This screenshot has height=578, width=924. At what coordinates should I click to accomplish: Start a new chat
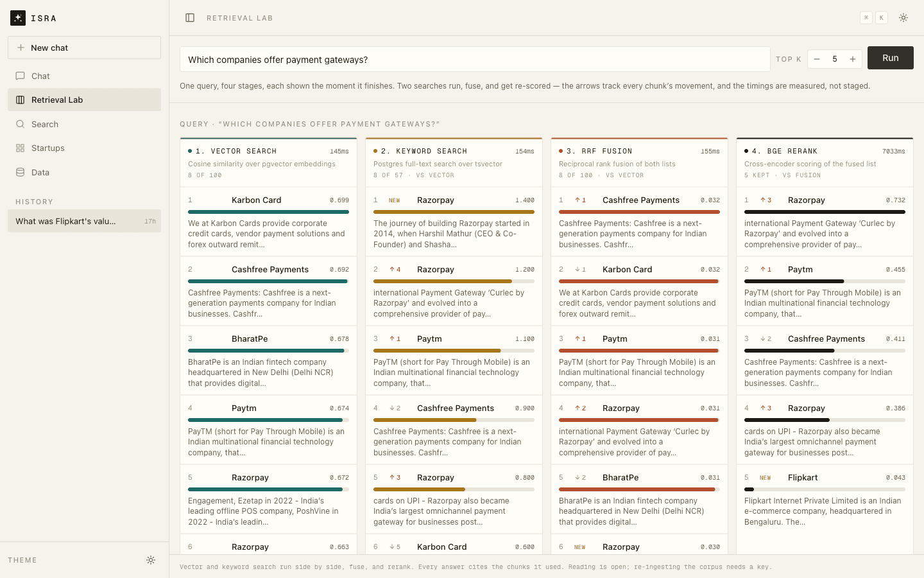tap(84, 48)
